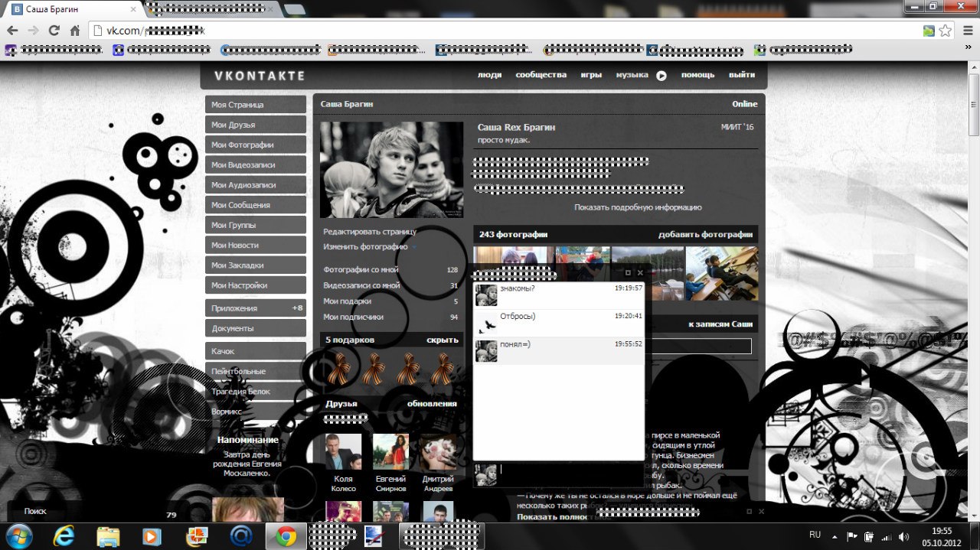
Task: Click the browser Forward arrow
Action: [x=33, y=31]
